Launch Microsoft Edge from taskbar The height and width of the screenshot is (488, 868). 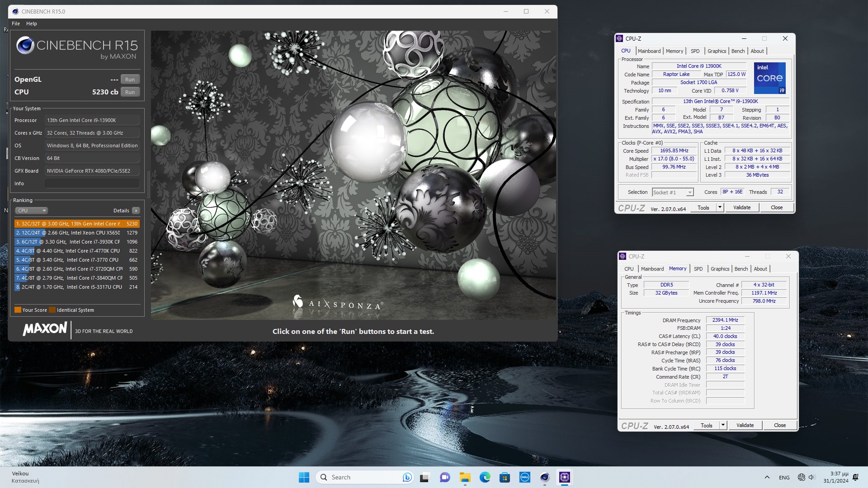click(x=485, y=478)
